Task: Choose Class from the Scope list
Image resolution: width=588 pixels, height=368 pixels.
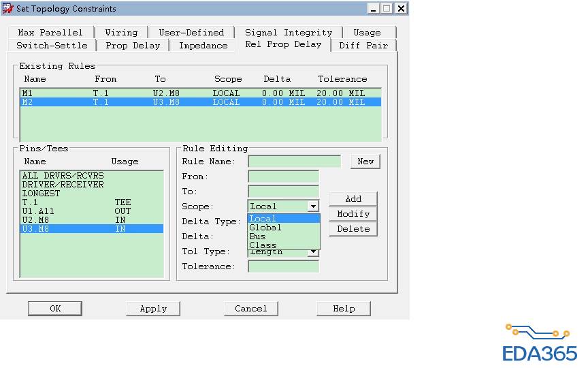Action: [x=284, y=245]
